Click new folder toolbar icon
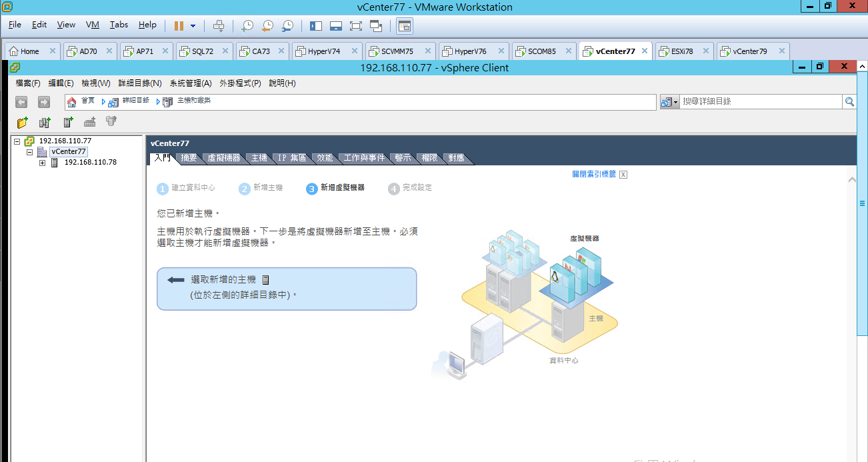Screen dimensions: 868x462 tap(23, 122)
